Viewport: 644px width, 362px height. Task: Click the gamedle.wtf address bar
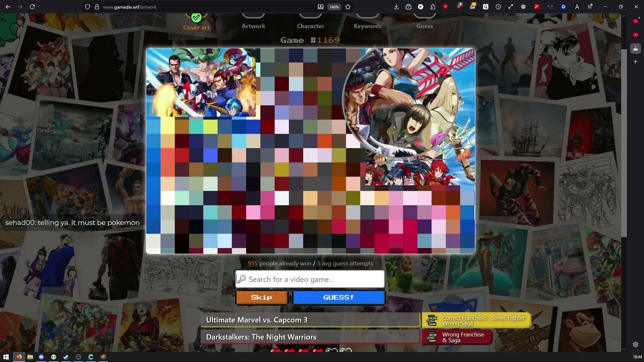click(x=201, y=7)
